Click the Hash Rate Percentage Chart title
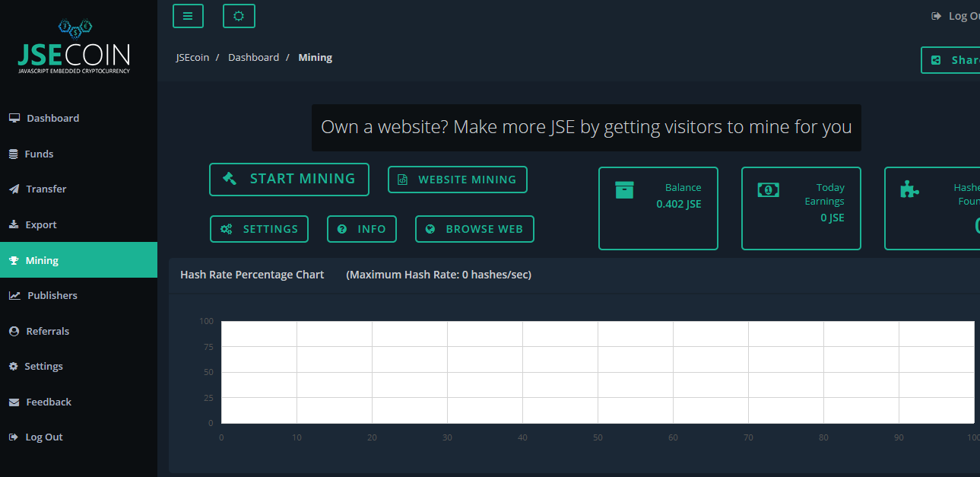Screen dimensions: 980x477 point(252,275)
